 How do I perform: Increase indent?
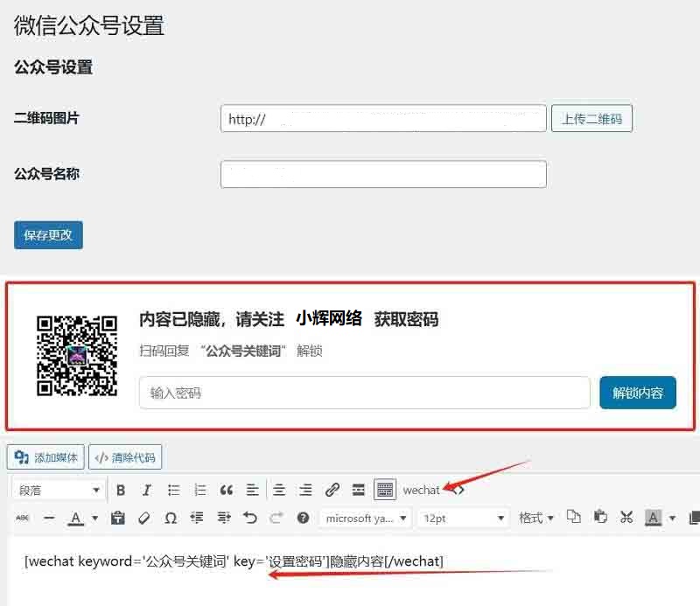tap(224, 518)
